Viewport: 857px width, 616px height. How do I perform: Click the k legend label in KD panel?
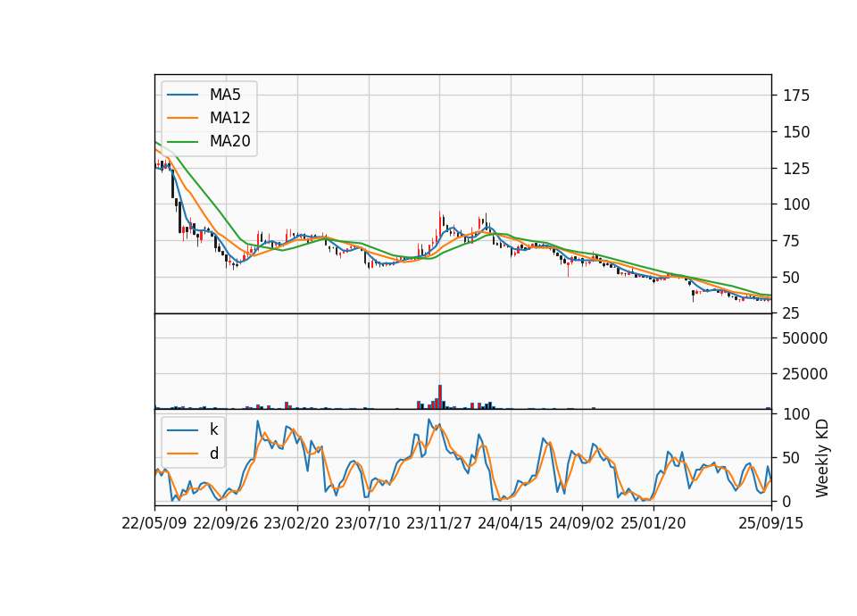(213, 429)
